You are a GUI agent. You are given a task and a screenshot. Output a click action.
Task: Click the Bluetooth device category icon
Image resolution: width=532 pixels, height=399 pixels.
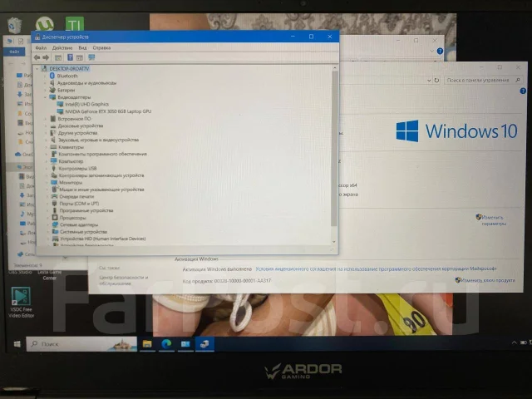click(x=52, y=76)
